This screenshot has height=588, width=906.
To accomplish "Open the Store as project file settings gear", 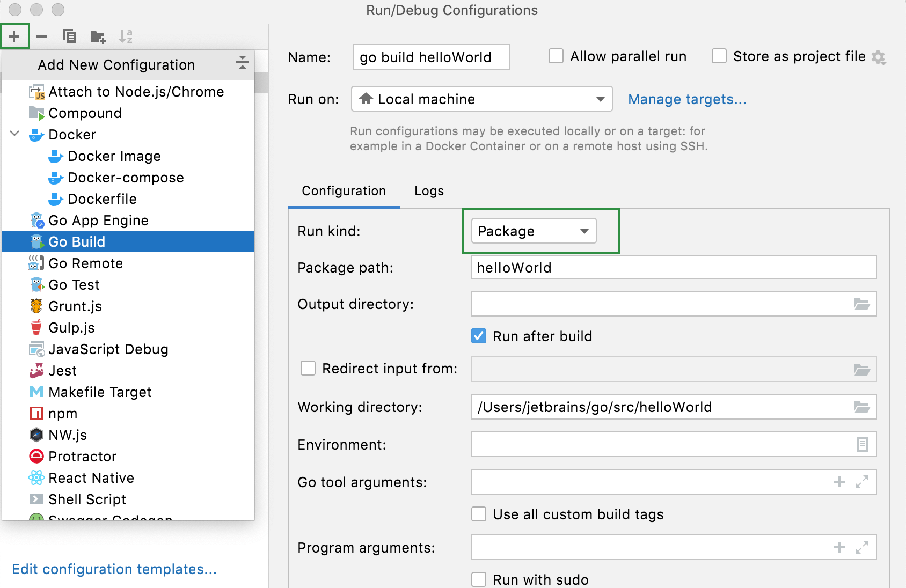I will [879, 56].
